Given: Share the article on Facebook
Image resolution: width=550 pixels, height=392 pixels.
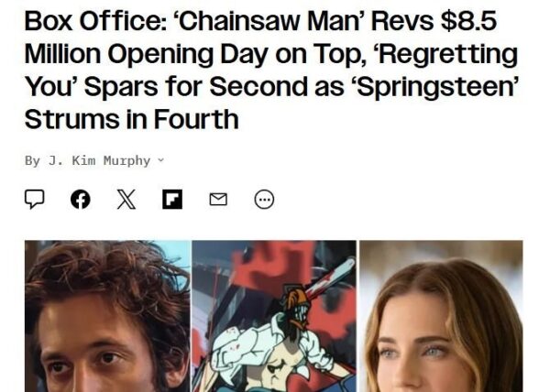Looking at the screenshot, I should 81,200.
